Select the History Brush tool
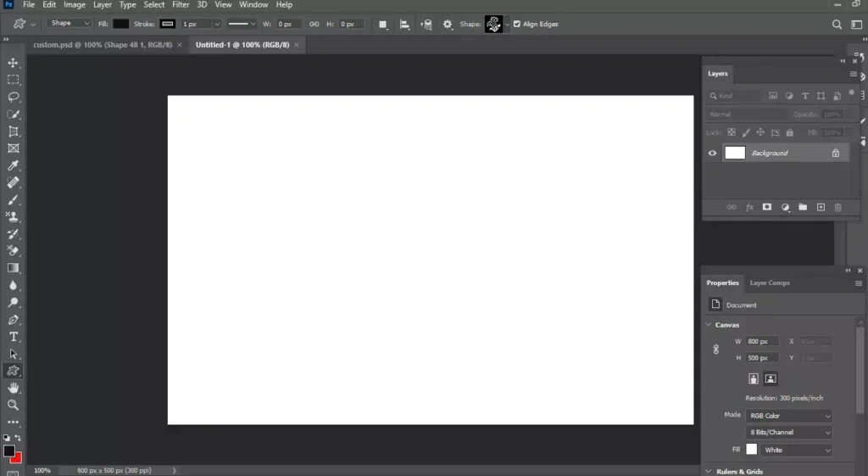 pyautogui.click(x=14, y=234)
